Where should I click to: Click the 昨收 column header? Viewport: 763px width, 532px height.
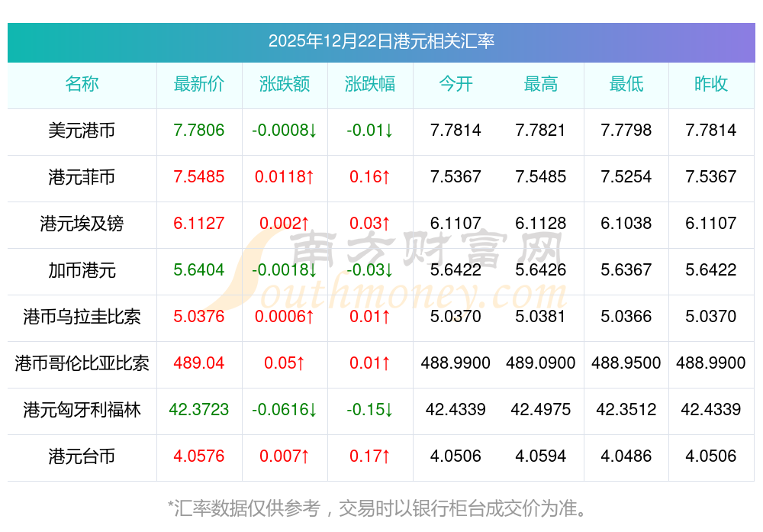point(711,84)
